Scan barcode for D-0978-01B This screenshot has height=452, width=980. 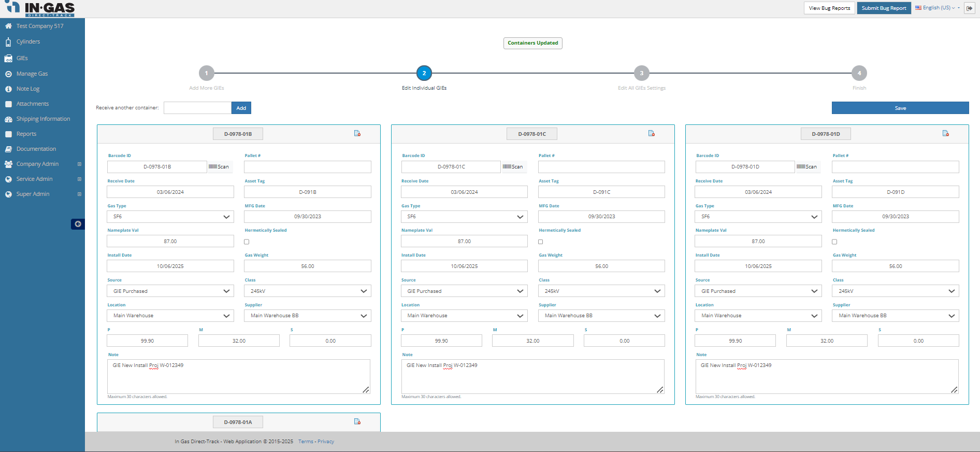tap(219, 167)
